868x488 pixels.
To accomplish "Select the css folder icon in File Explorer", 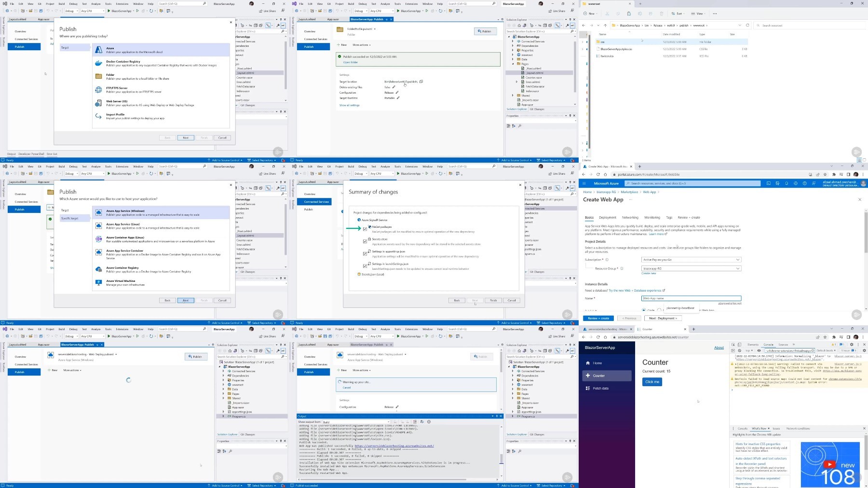I will point(598,42).
